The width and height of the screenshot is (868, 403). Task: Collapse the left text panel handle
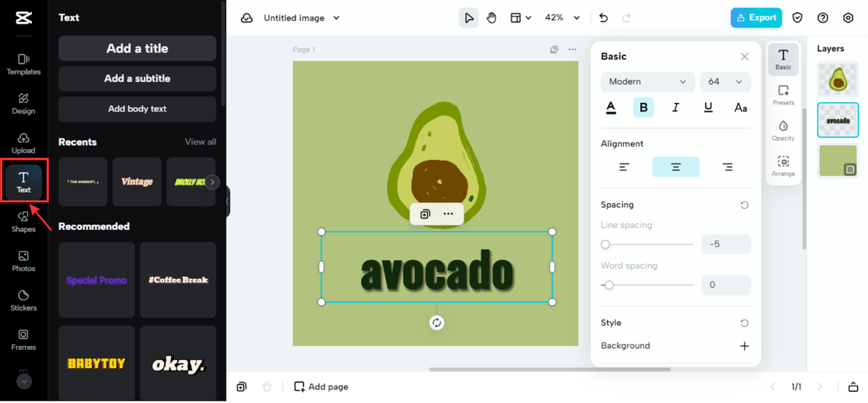(x=228, y=201)
